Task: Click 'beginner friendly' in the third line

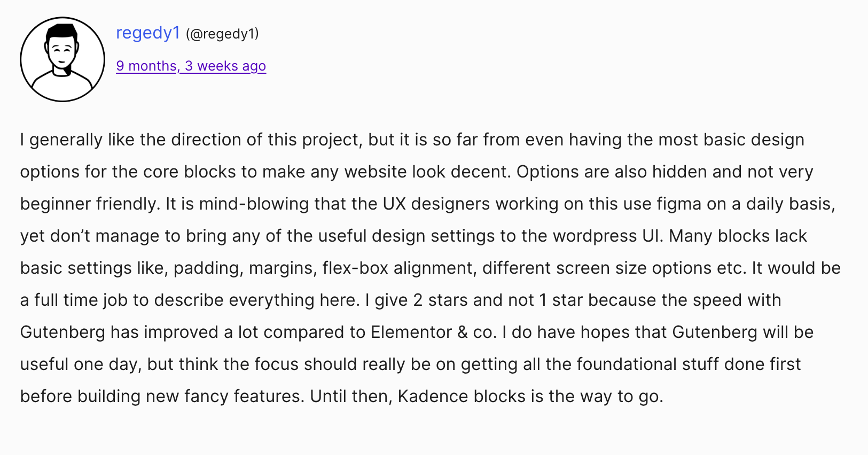Action: (x=90, y=204)
